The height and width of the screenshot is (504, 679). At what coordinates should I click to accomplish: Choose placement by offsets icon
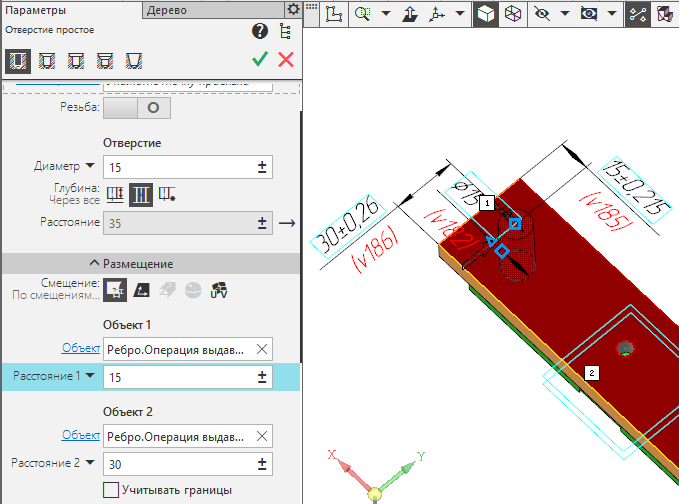point(115,290)
